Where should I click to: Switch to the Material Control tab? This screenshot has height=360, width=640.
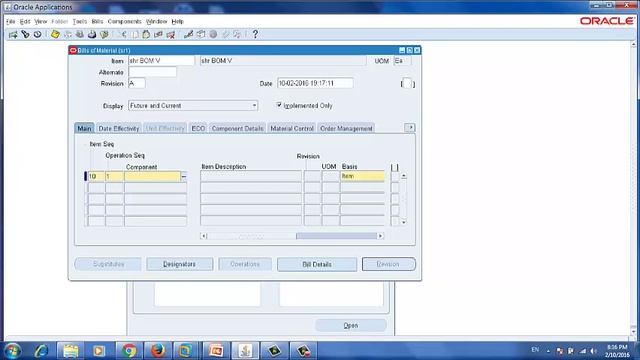(292, 128)
